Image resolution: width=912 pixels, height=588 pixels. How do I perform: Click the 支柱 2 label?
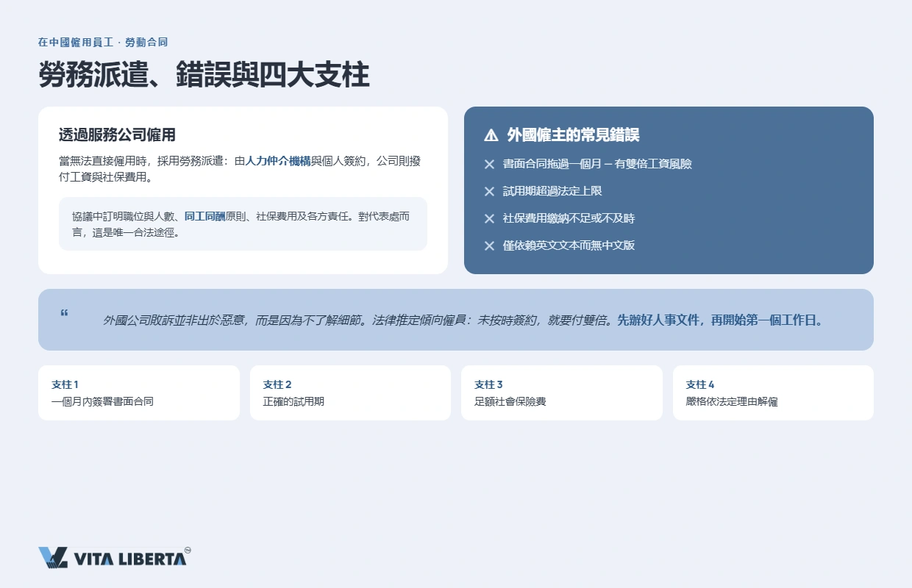(x=277, y=384)
